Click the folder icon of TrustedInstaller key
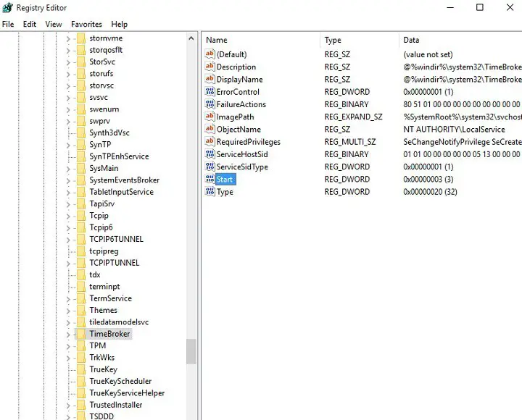 click(x=81, y=405)
